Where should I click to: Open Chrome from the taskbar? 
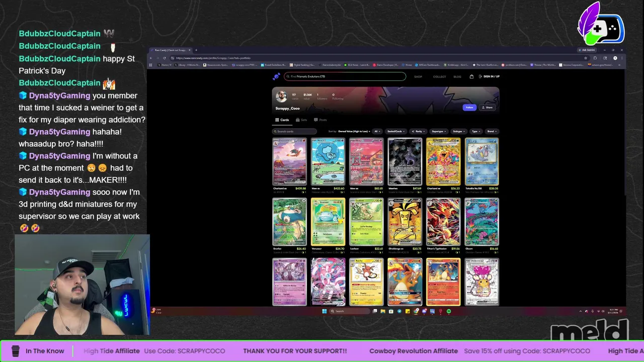tap(416, 311)
